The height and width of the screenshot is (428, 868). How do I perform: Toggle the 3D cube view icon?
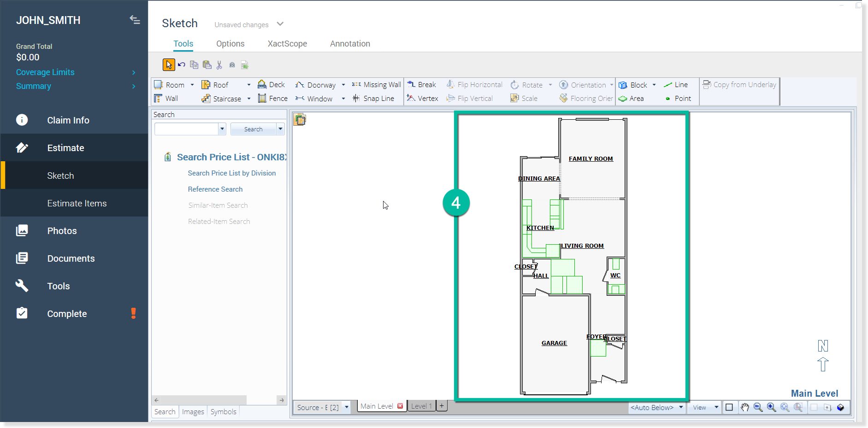[x=841, y=407]
